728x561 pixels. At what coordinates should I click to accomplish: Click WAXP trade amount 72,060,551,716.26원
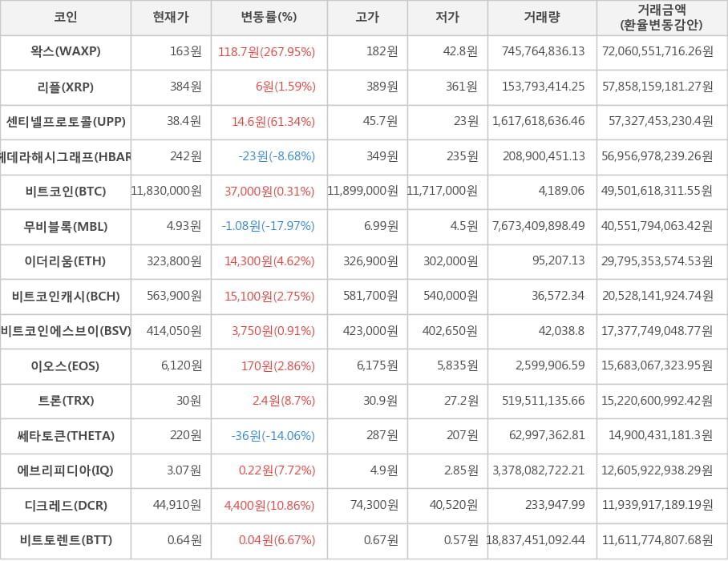point(657,51)
